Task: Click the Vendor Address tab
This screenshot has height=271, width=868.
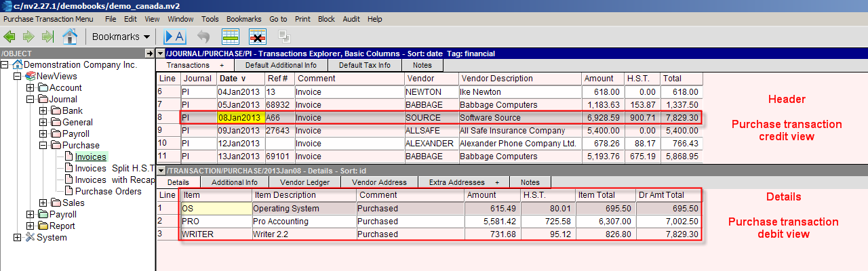Action: click(x=383, y=183)
